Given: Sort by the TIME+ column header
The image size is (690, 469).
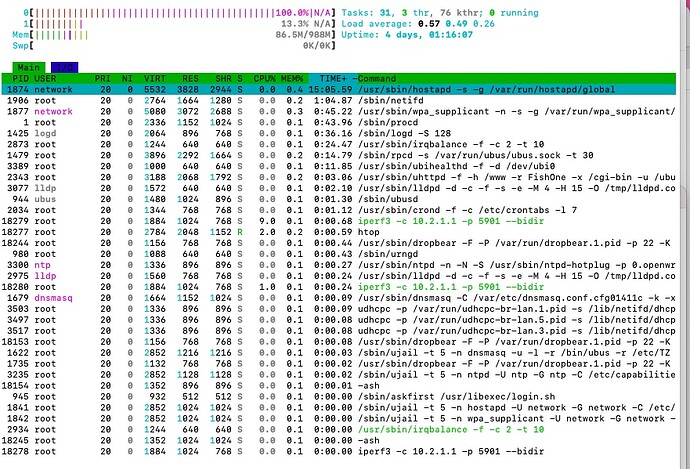Looking at the screenshot, I should (333, 78).
